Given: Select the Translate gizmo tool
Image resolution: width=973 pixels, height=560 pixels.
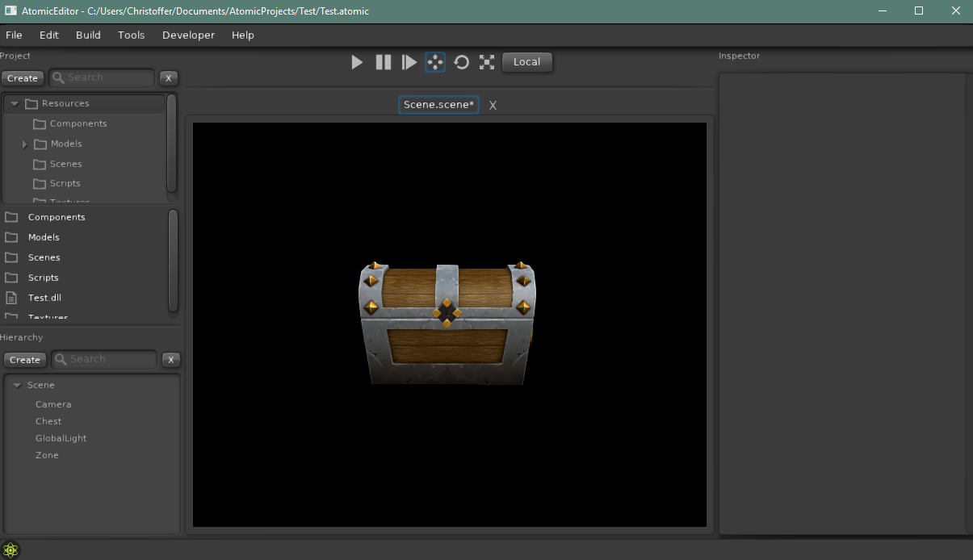Looking at the screenshot, I should click(x=435, y=62).
